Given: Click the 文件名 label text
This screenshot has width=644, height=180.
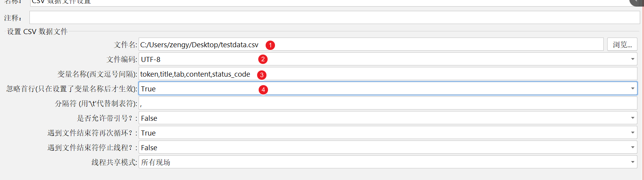Looking at the screenshot, I should tap(125, 45).
